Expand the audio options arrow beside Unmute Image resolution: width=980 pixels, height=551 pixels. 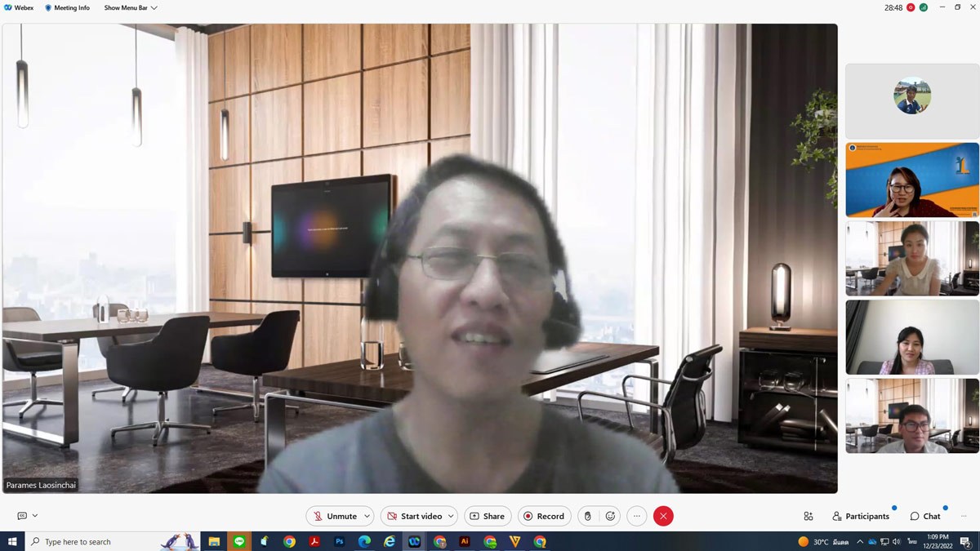coord(368,516)
